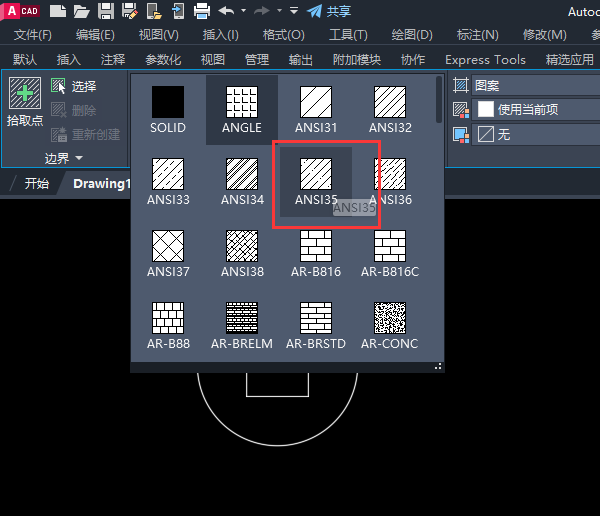
Task: Select the ANSI37 crosshatch pattern
Action: point(168,246)
